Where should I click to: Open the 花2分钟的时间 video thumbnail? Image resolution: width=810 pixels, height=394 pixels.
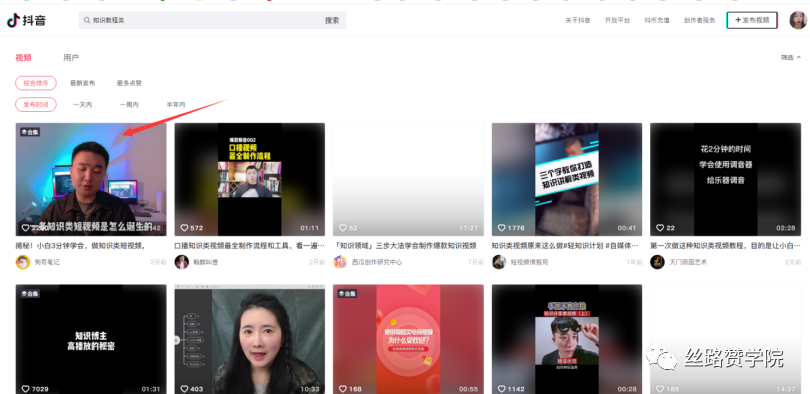point(725,179)
